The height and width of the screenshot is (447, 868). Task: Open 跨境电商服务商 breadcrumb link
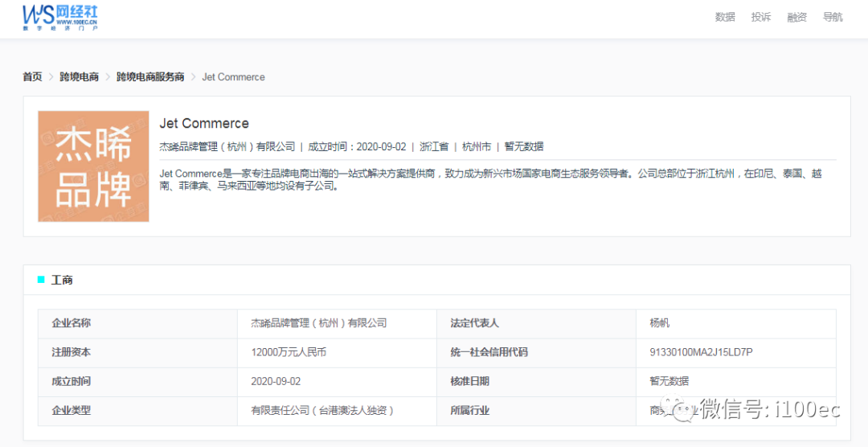[150, 77]
